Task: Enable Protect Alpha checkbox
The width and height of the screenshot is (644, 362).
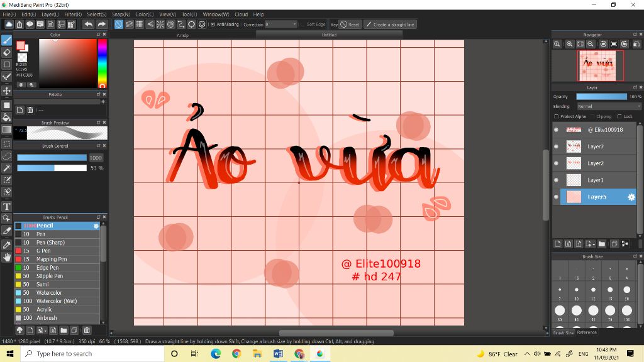Action: (x=557, y=116)
